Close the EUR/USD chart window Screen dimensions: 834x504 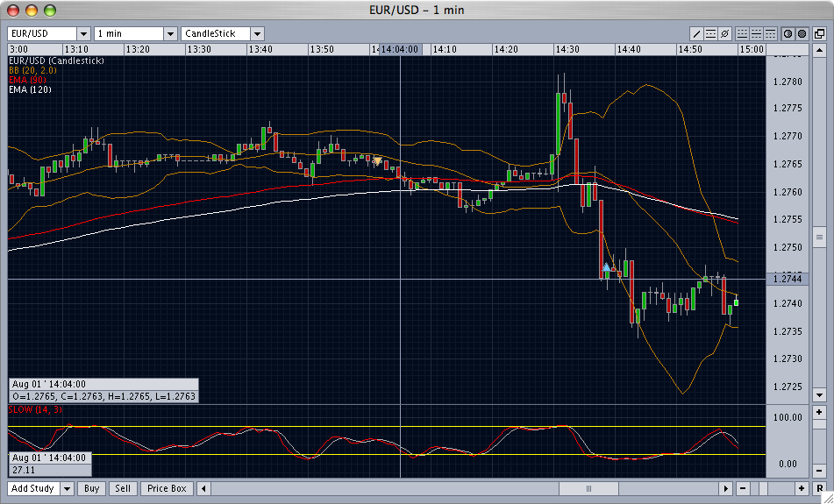(13, 11)
